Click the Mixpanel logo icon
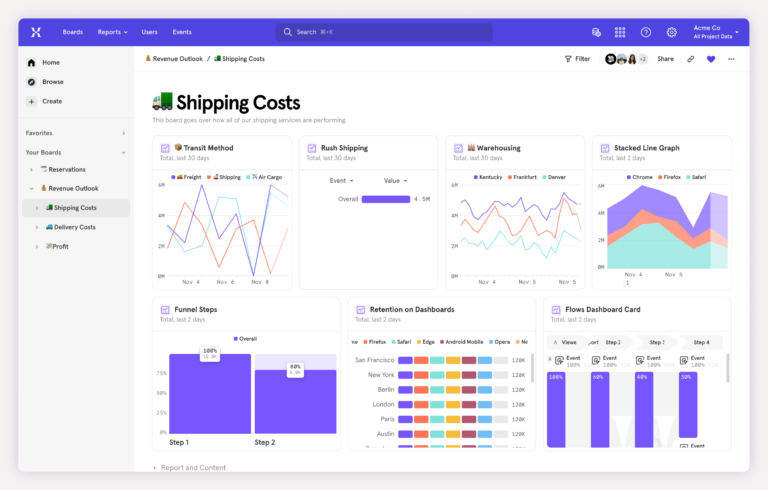 point(36,32)
